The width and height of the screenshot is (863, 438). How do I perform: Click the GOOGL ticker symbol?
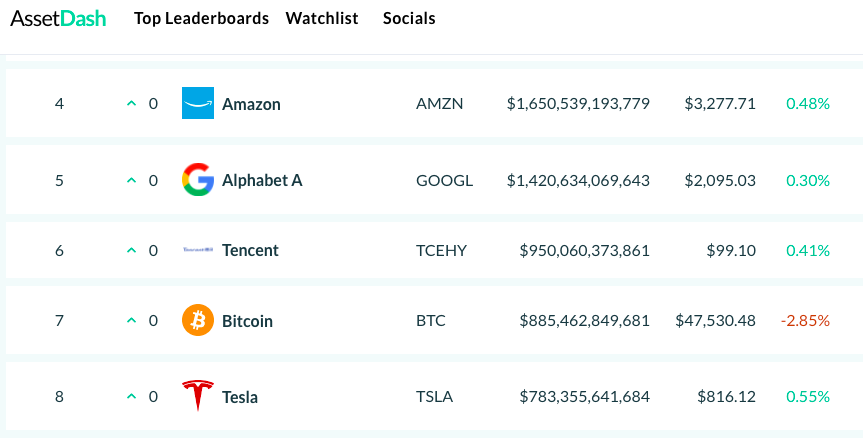(444, 181)
